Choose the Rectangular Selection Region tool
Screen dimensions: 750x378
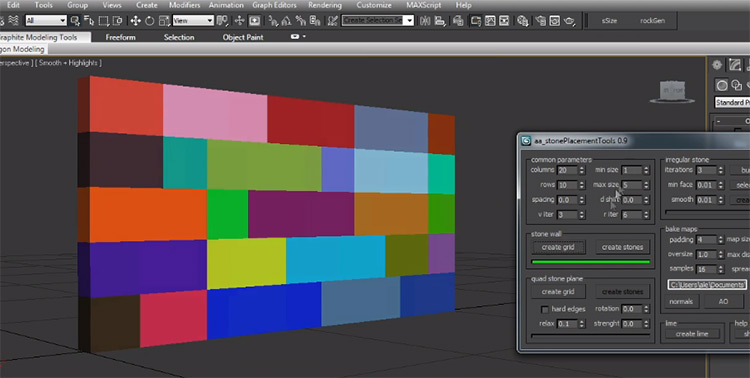tap(103, 21)
